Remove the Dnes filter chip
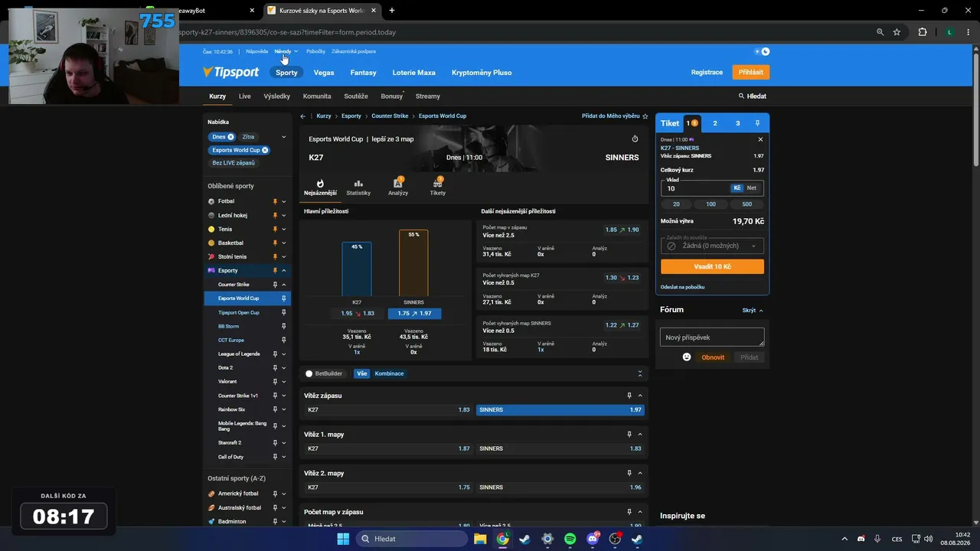Viewport: 980px width, 551px height. [x=230, y=137]
